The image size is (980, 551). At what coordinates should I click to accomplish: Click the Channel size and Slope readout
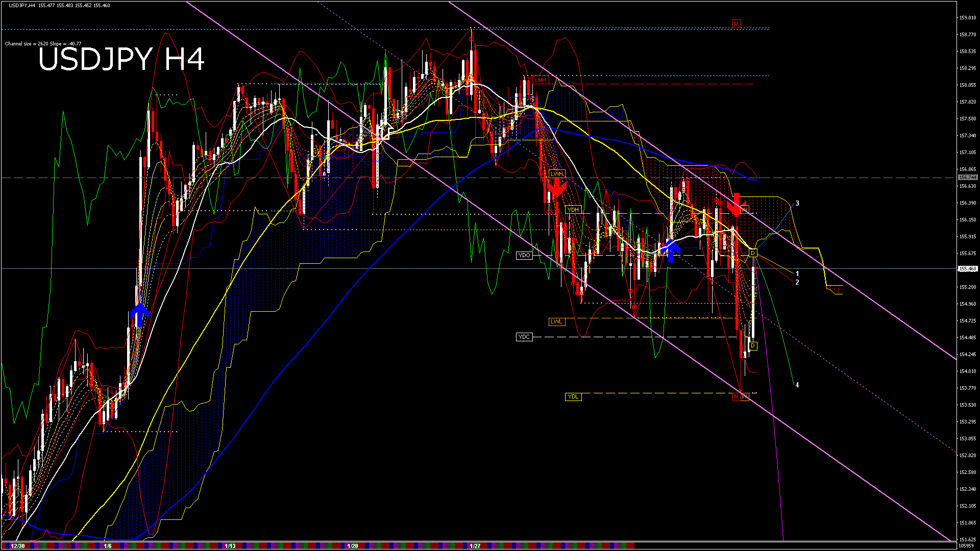coord(43,44)
